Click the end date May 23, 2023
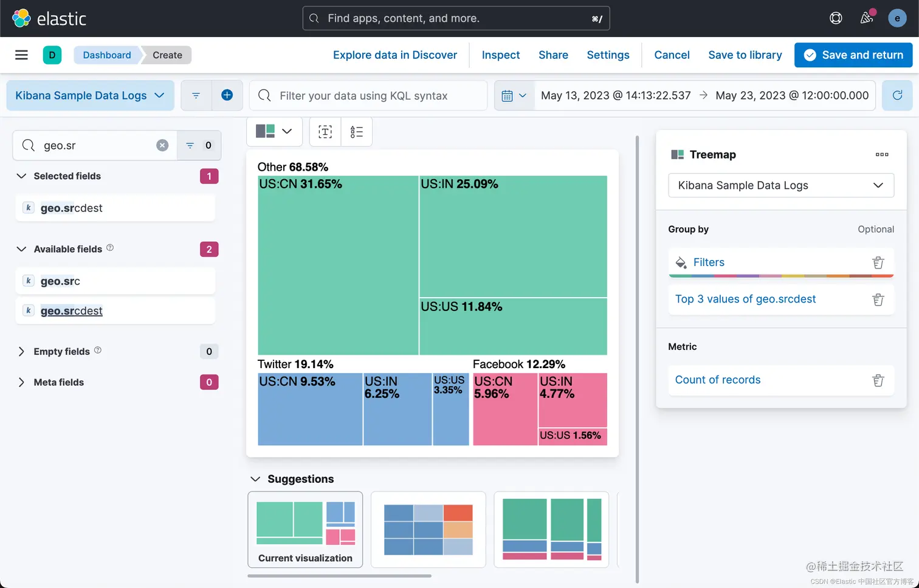The height and width of the screenshot is (588, 919). point(792,95)
